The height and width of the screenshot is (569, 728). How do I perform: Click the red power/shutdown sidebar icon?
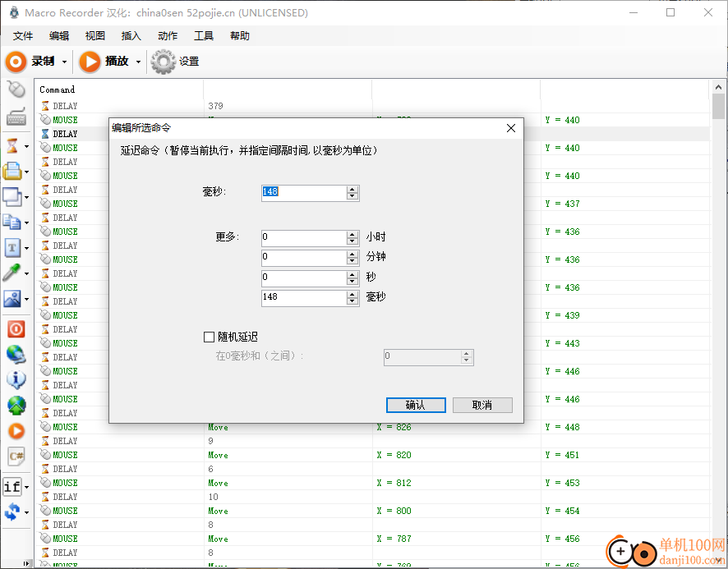coord(16,329)
